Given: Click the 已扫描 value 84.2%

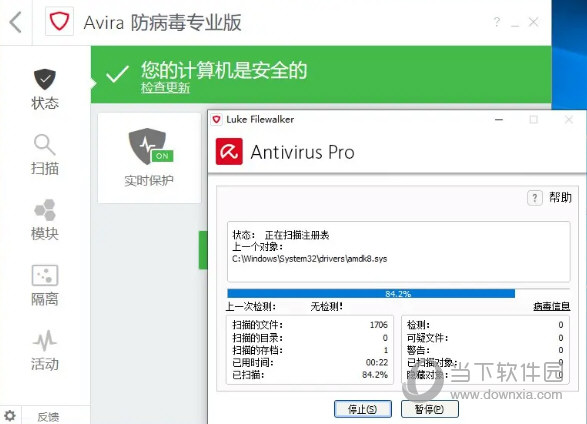Looking at the screenshot, I should tap(375, 375).
